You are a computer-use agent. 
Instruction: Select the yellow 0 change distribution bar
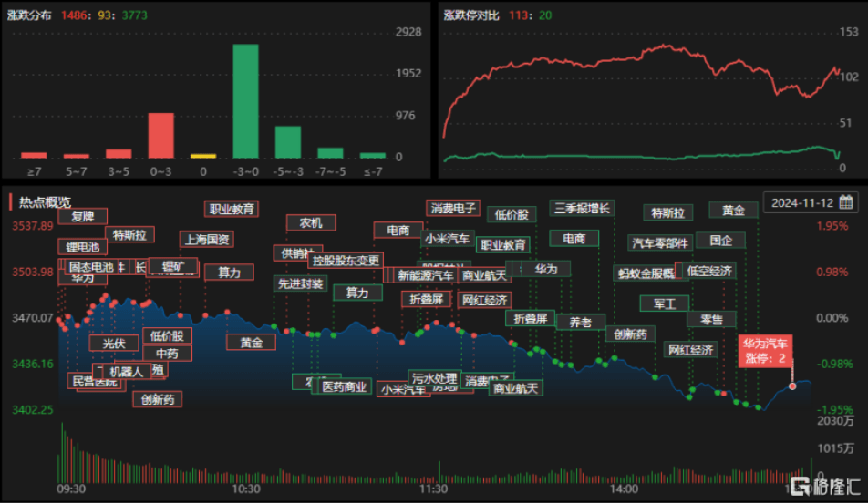pos(203,156)
